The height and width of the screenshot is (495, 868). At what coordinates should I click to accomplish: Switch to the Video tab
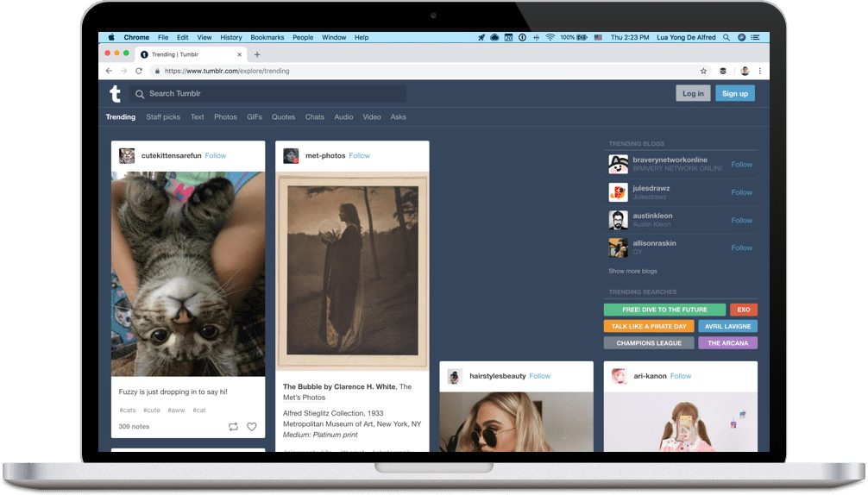pos(372,117)
